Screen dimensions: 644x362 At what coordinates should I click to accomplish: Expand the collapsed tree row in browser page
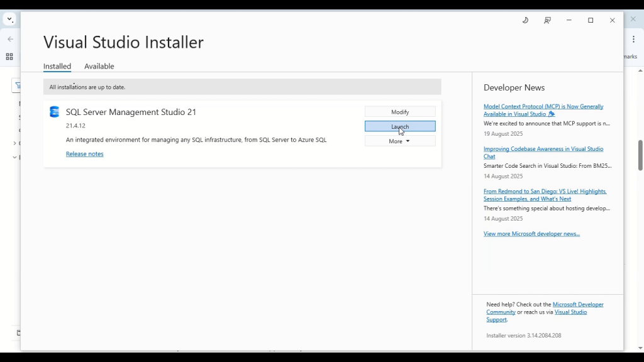[15, 143]
